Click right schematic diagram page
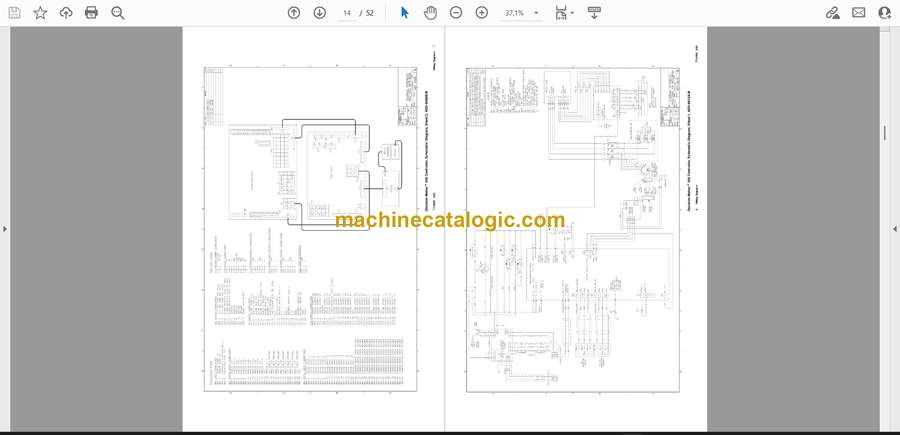 pos(576,229)
